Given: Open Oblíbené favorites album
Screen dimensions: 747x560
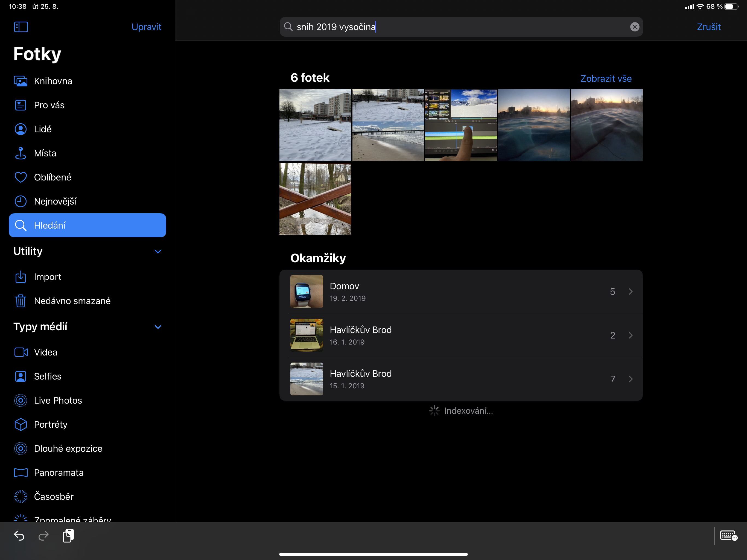Looking at the screenshot, I should (52, 177).
